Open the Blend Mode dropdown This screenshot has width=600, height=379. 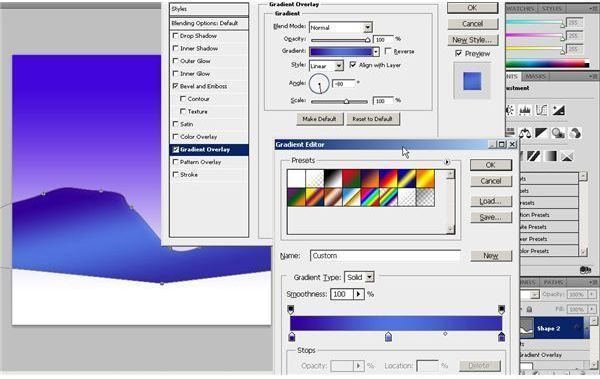coord(341,27)
